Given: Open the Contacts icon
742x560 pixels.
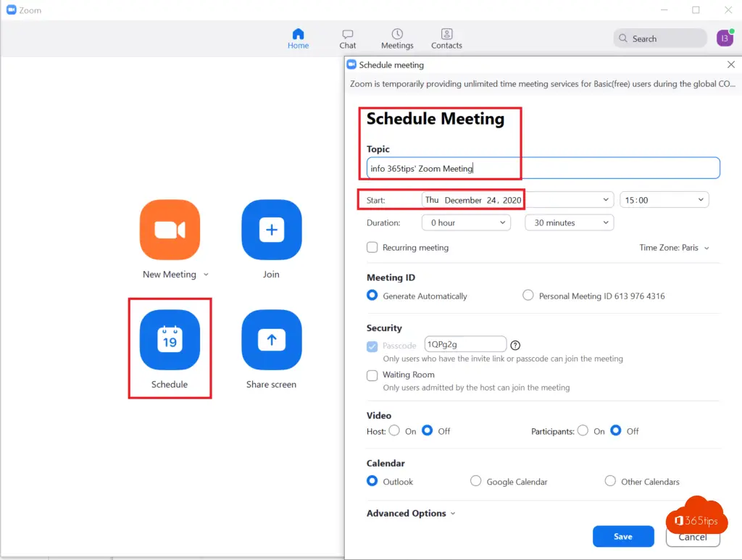Looking at the screenshot, I should [x=446, y=35].
